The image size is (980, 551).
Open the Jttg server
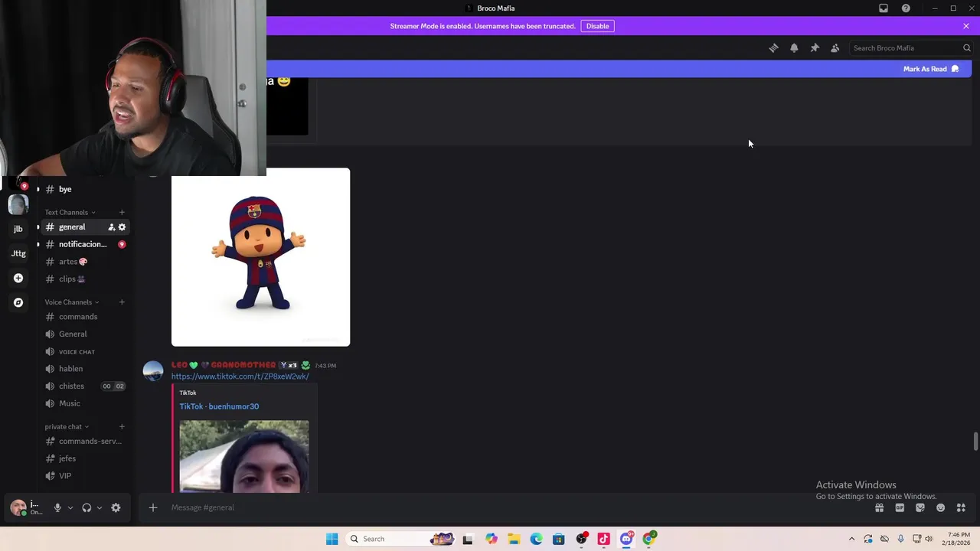(x=18, y=253)
